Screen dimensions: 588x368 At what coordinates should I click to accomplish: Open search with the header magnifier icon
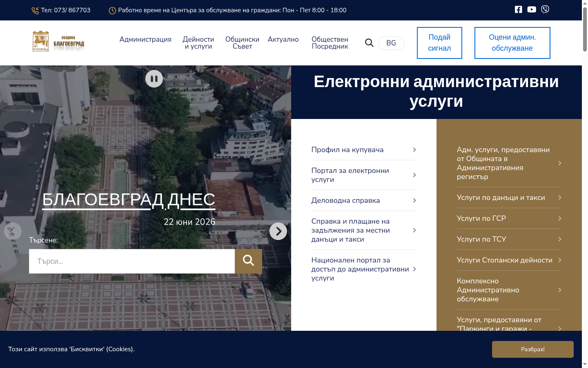click(x=369, y=43)
